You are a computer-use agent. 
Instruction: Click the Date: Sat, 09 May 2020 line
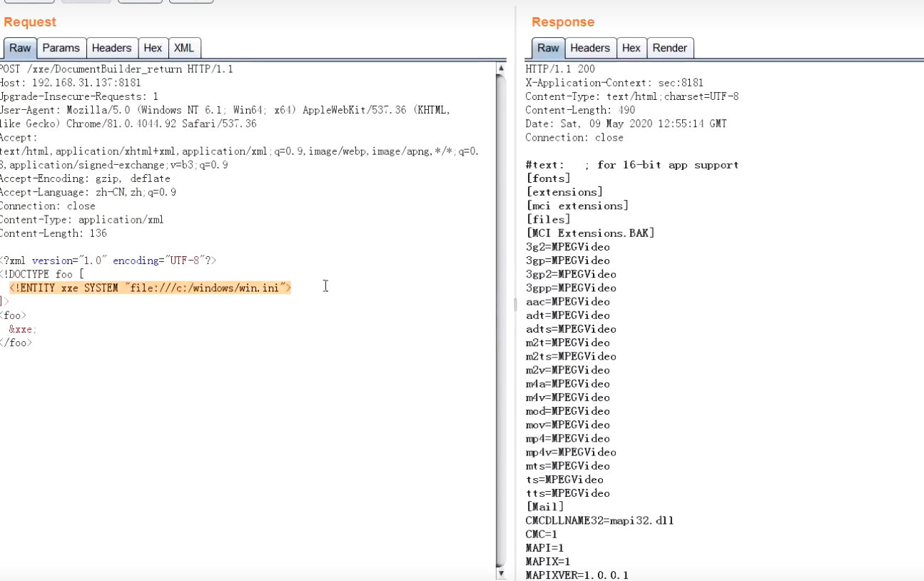pyautogui.click(x=626, y=123)
